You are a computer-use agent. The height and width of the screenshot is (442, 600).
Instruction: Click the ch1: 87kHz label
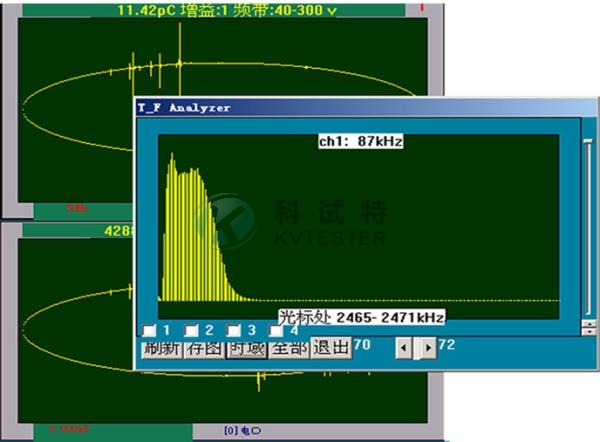point(360,142)
